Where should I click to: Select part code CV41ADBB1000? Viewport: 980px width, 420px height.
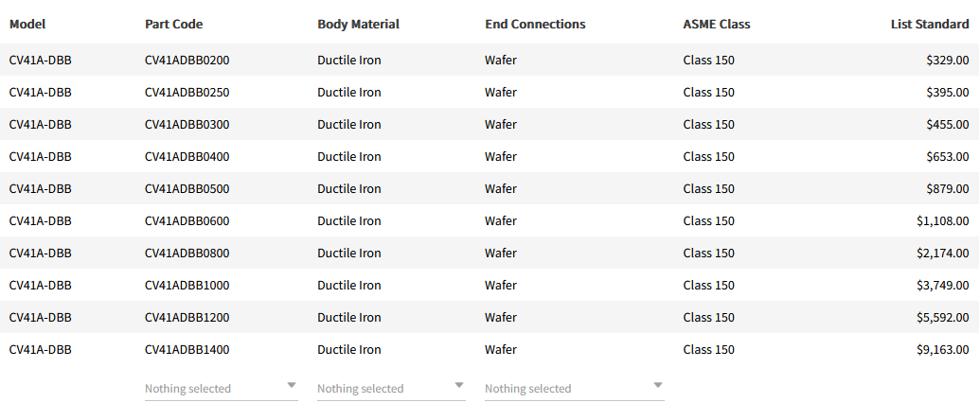pos(187,286)
